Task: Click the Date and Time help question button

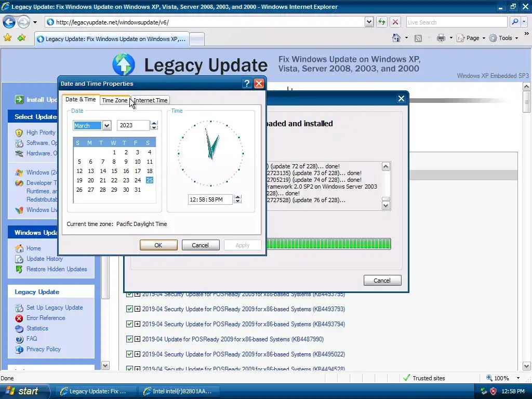Action: pyautogui.click(x=247, y=84)
